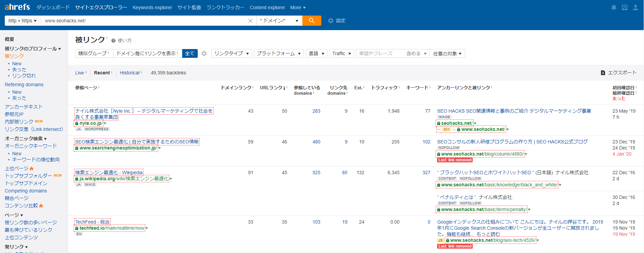
Task: Open the http + https protocol dropdown
Action: [x=23, y=21]
